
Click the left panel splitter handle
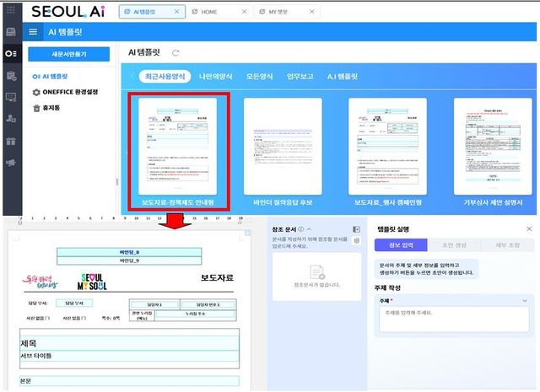pos(117,182)
